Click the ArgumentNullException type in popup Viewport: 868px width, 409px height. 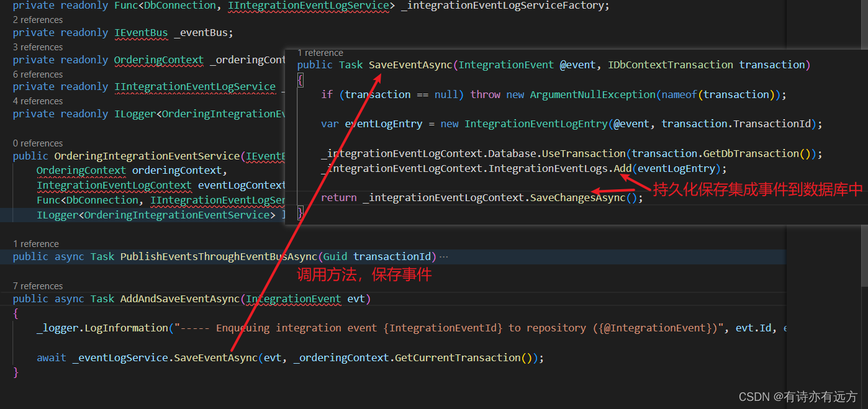(593, 94)
